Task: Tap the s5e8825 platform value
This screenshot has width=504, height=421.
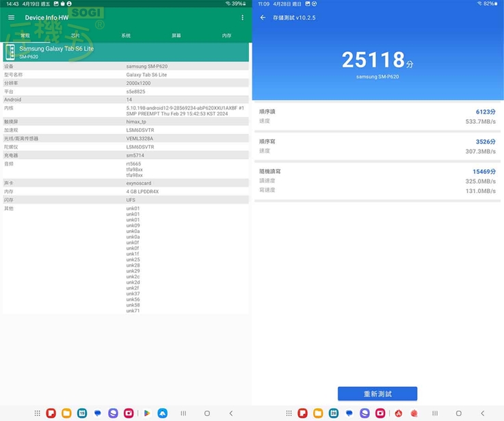Action: click(x=135, y=92)
